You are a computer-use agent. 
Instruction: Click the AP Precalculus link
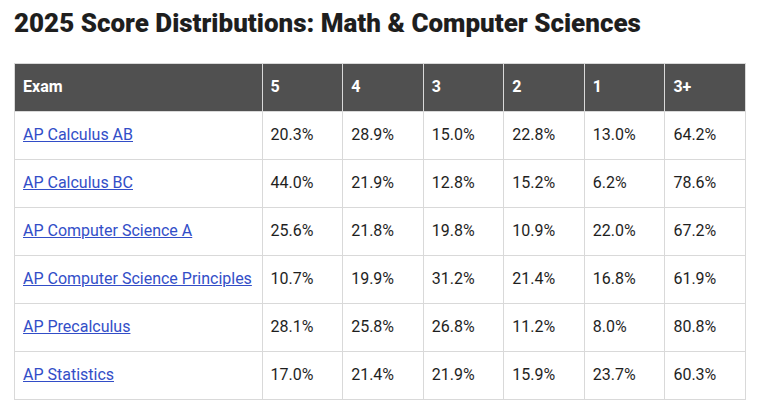coord(76,327)
